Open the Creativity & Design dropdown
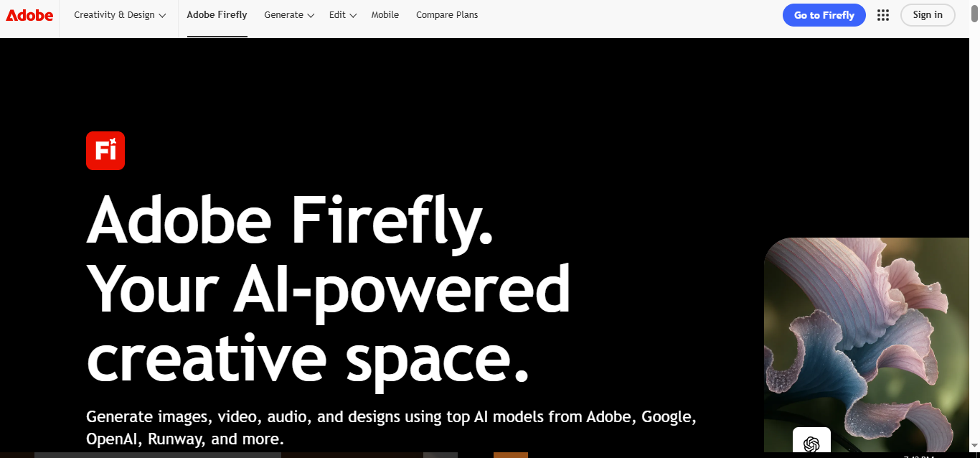 [118, 14]
